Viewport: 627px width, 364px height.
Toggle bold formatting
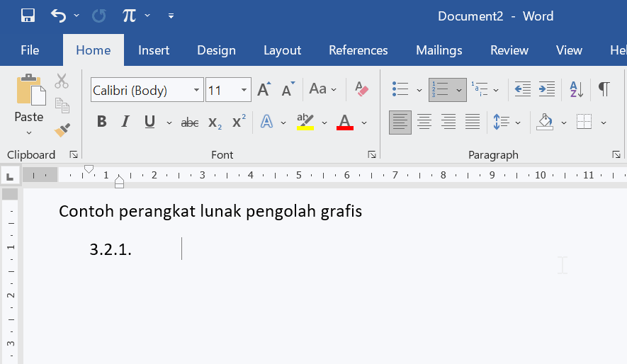(101, 122)
